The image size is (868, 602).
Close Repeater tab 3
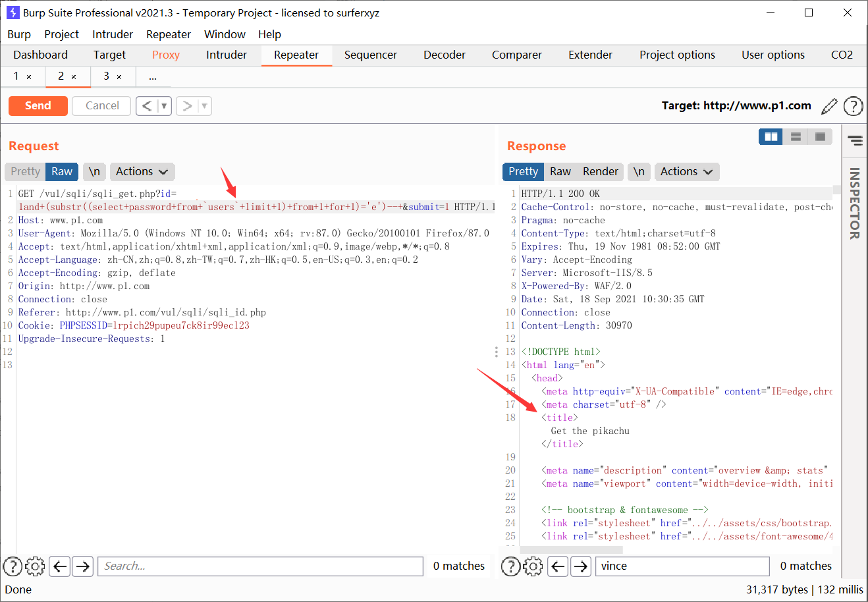(x=119, y=77)
